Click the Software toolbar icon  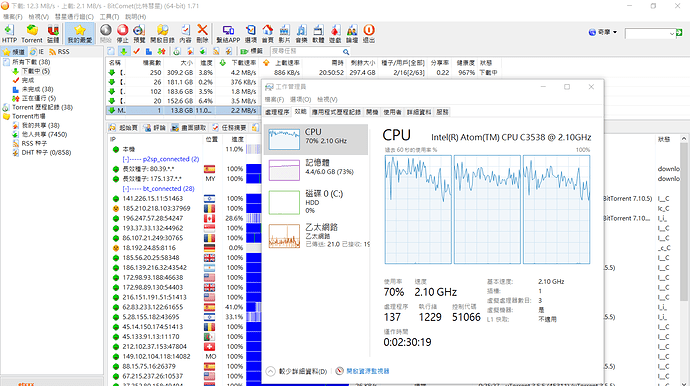click(x=318, y=34)
